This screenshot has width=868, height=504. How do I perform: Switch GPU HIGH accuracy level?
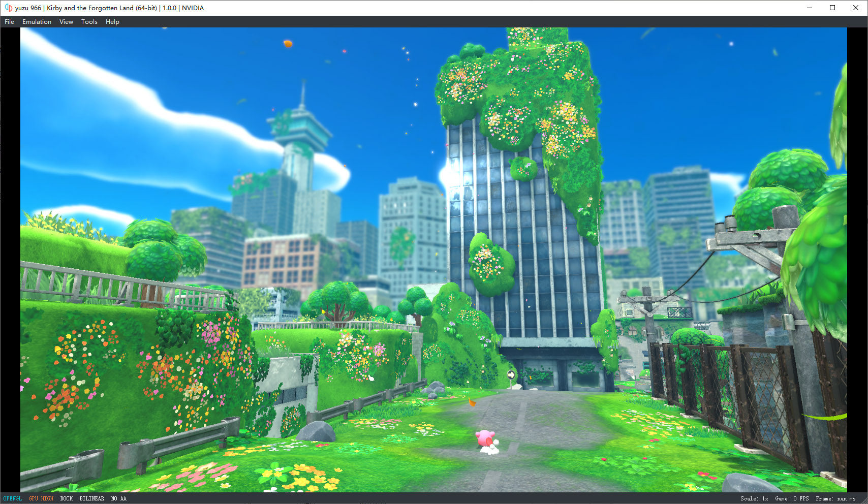click(41, 498)
